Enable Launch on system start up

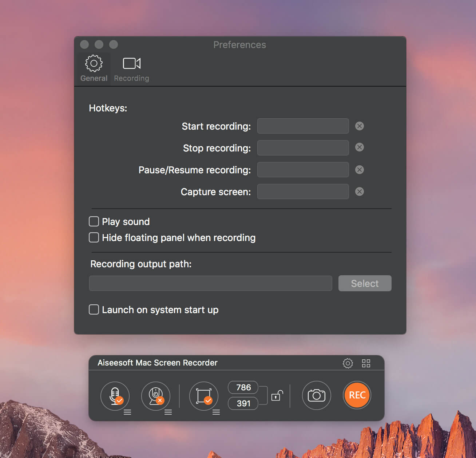94,309
